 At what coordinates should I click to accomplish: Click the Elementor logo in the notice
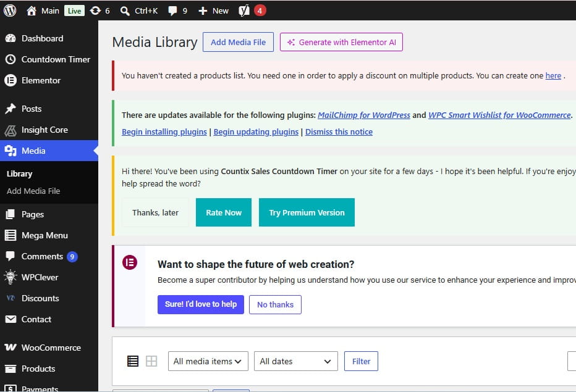click(x=130, y=262)
